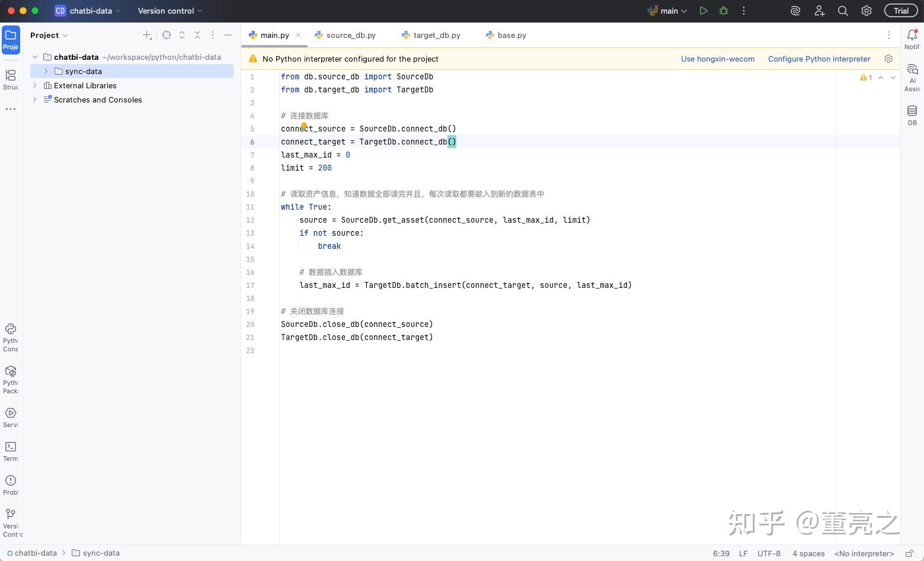Open the Services tool window
Image resolution: width=924 pixels, height=561 pixels.
click(11, 417)
